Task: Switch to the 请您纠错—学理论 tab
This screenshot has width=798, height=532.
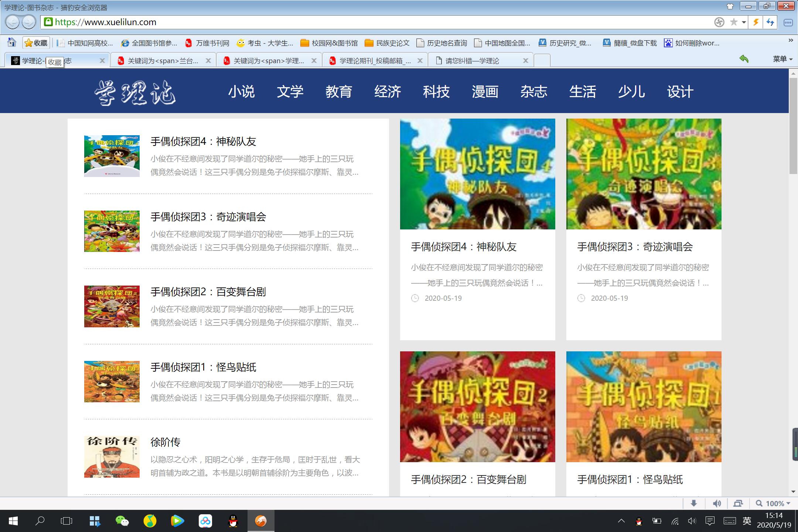Action: click(481, 61)
